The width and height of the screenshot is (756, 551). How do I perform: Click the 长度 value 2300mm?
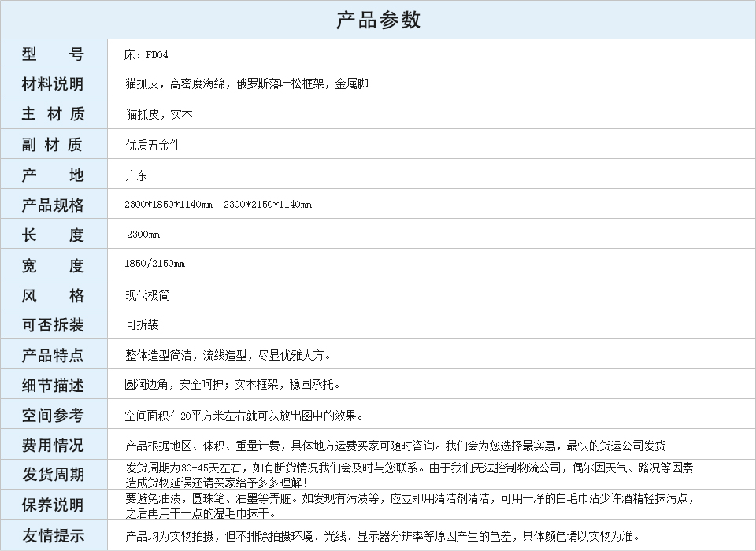point(143,235)
